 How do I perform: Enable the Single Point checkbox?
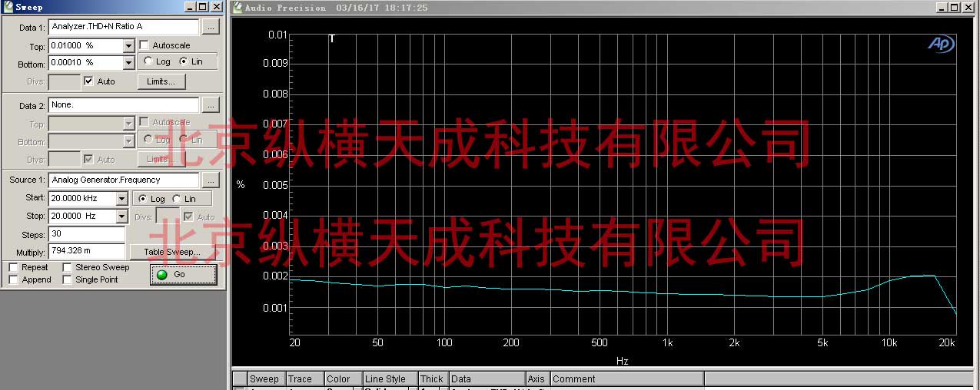pos(67,279)
